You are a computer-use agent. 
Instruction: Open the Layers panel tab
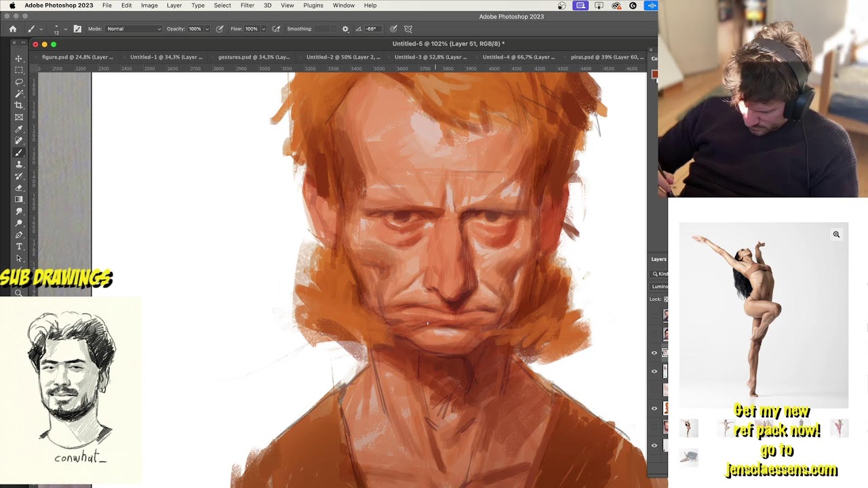pyautogui.click(x=659, y=259)
